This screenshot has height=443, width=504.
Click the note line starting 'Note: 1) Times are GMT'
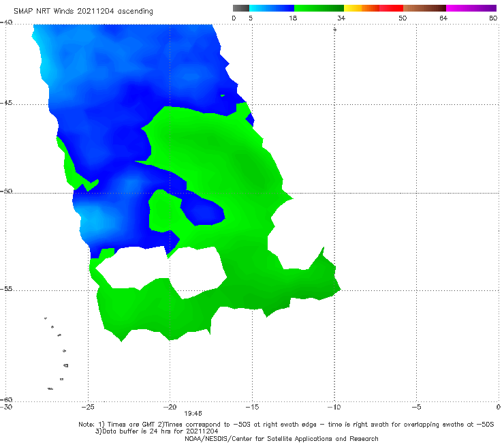(x=286, y=425)
